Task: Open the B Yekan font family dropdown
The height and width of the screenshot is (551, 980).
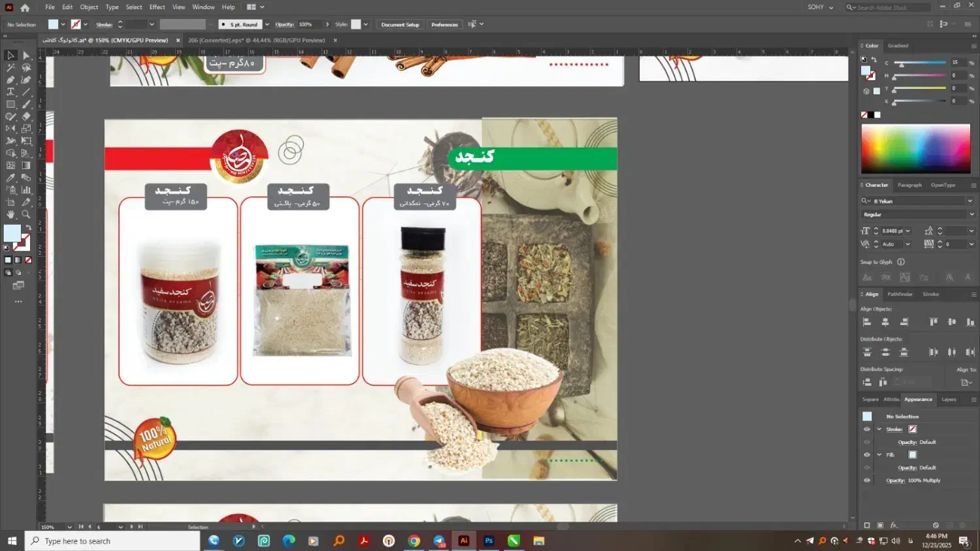Action: pos(970,201)
